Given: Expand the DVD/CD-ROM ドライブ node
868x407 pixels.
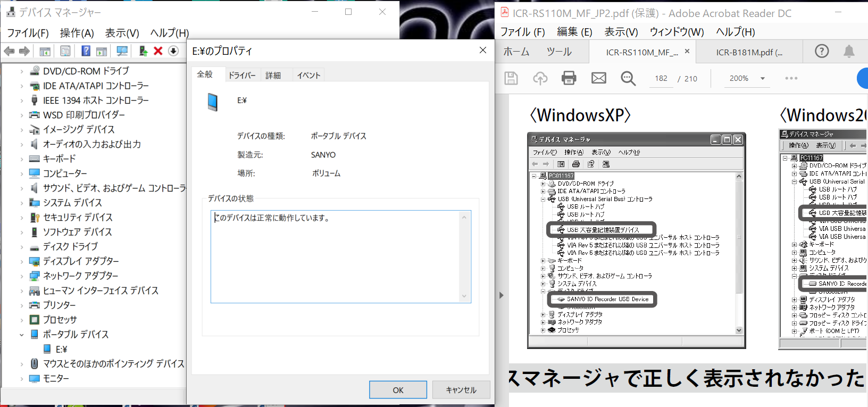Looking at the screenshot, I should [x=21, y=71].
